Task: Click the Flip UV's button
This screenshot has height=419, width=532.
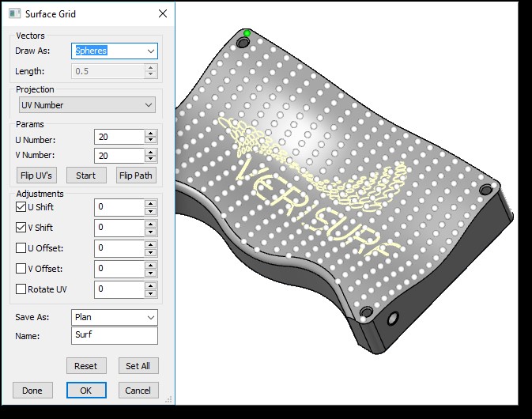Action: [x=36, y=176]
